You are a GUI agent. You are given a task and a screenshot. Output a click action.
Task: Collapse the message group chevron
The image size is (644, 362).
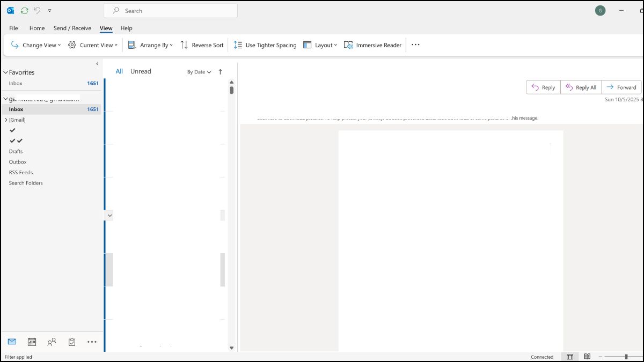pyautogui.click(x=109, y=215)
